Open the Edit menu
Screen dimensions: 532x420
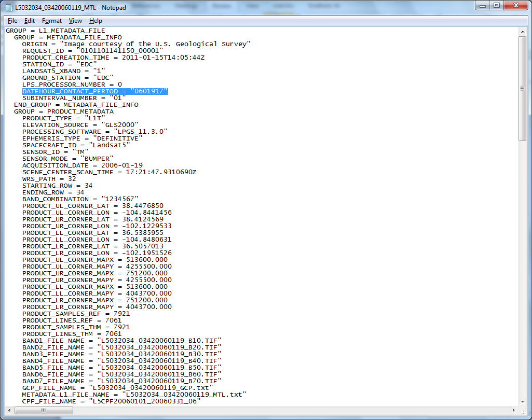(30, 21)
